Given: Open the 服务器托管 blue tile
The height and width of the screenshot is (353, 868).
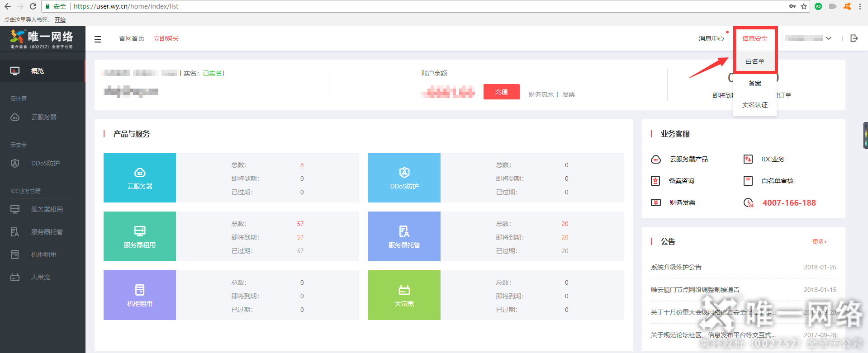Looking at the screenshot, I should coord(404,236).
